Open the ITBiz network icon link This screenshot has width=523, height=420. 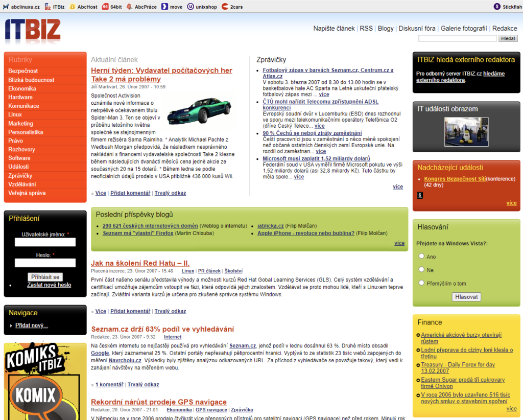click(47, 7)
